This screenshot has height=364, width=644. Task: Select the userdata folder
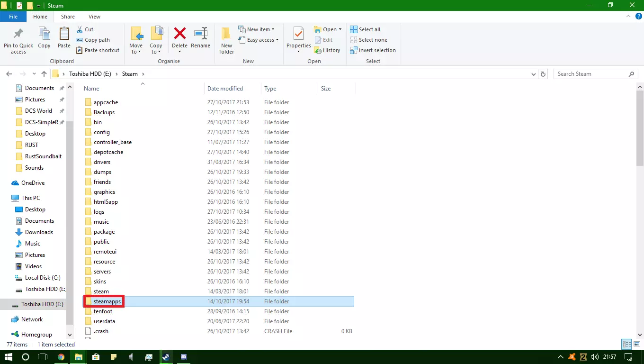point(105,321)
